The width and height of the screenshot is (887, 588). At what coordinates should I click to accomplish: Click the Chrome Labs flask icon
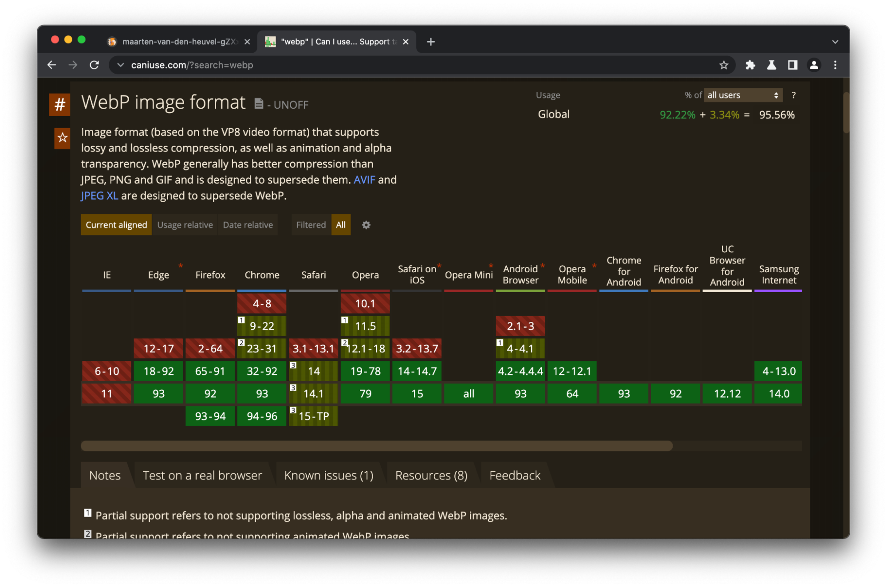click(772, 65)
